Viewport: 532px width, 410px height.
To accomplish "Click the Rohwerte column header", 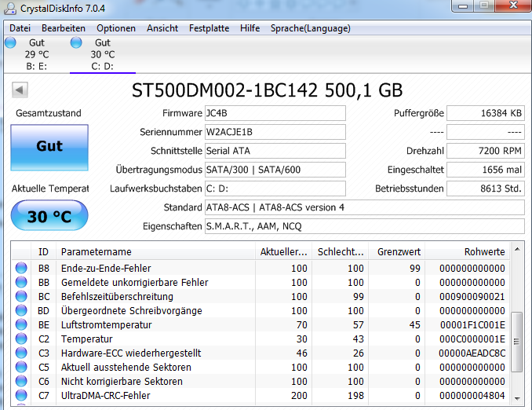I will click(x=468, y=251).
